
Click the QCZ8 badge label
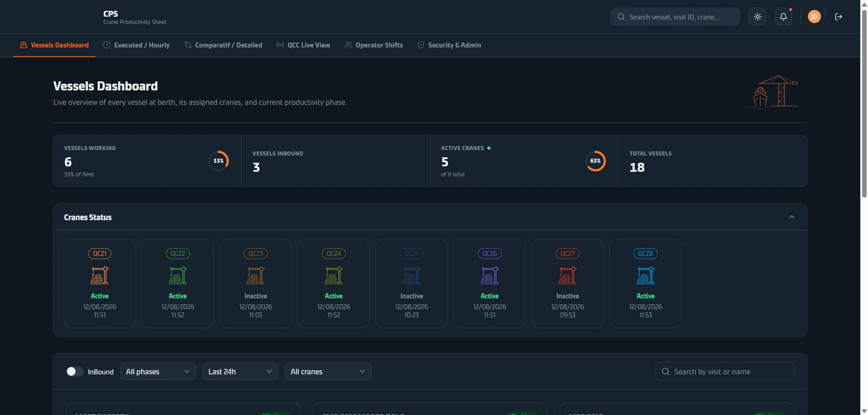coord(646,254)
